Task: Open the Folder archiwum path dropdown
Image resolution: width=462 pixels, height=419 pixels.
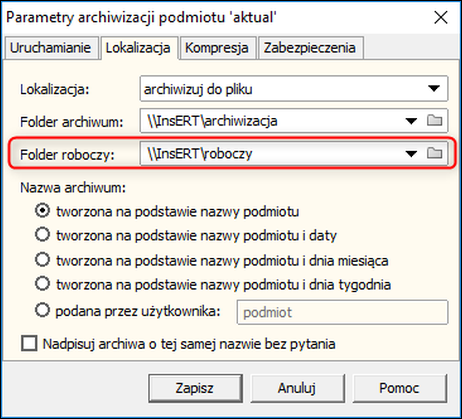Action: pyautogui.click(x=411, y=121)
